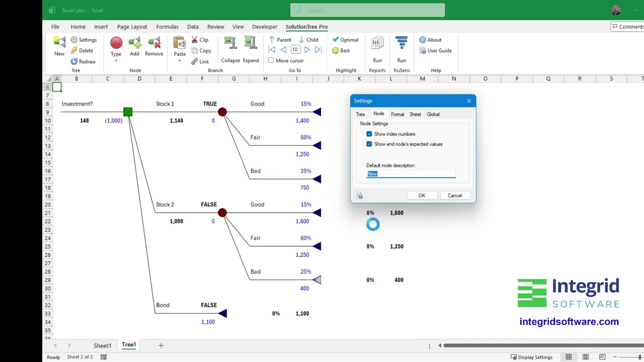Click Cancel in Settings dialog
The image size is (644, 362).
pyautogui.click(x=455, y=196)
